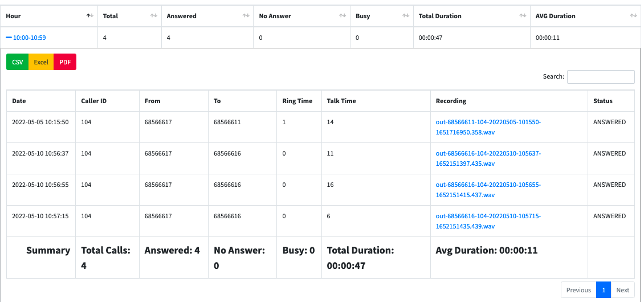Viewport: 644px width, 302px height.
Task: Click Ring Time value 1
Action: pos(284,122)
